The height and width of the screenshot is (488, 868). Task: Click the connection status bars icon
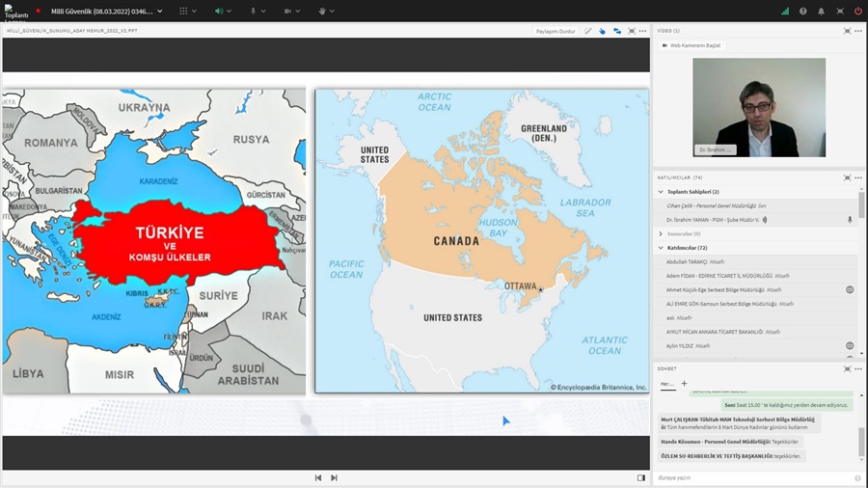tap(785, 12)
